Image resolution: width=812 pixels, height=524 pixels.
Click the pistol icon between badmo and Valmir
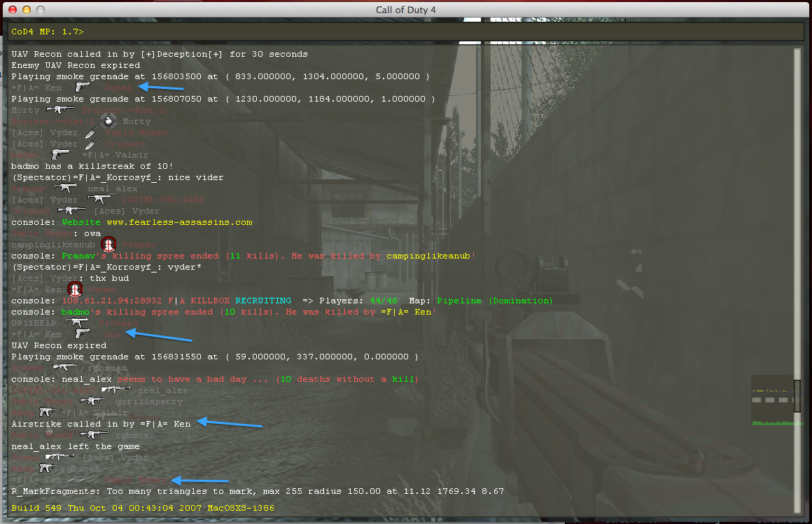[x=59, y=154]
